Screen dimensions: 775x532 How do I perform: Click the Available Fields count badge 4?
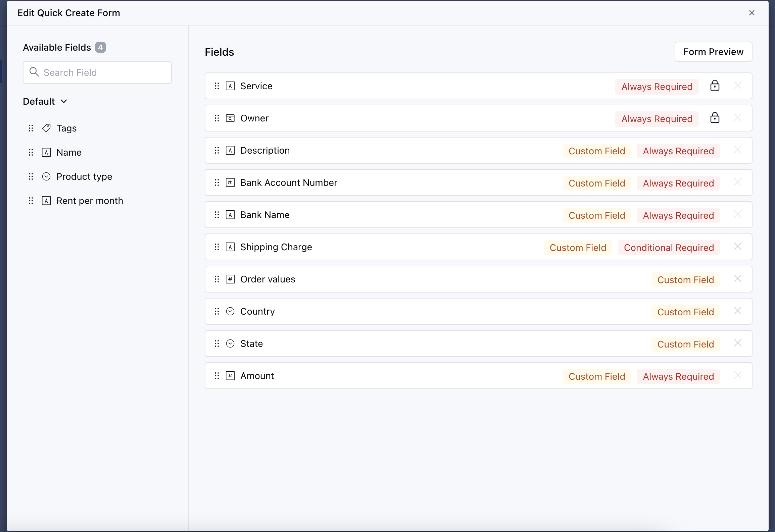(100, 47)
